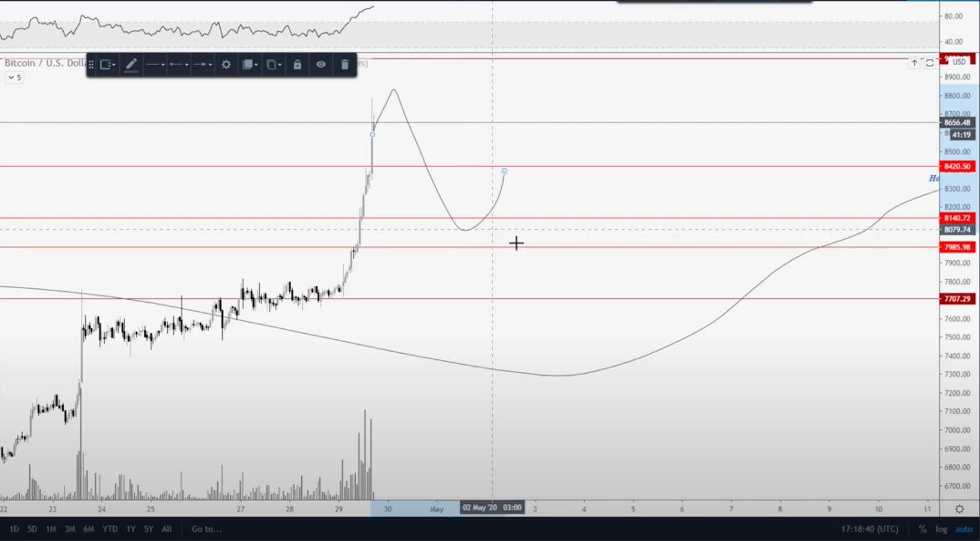
Task: Click the fullscreen pane icon near USD
Action: coord(930,63)
